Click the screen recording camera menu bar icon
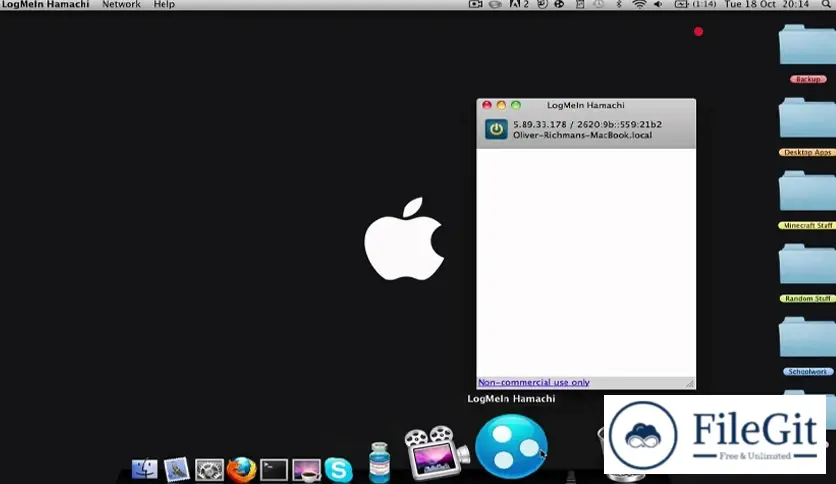The height and width of the screenshot is (484, 836). click(x=476, y=4)
